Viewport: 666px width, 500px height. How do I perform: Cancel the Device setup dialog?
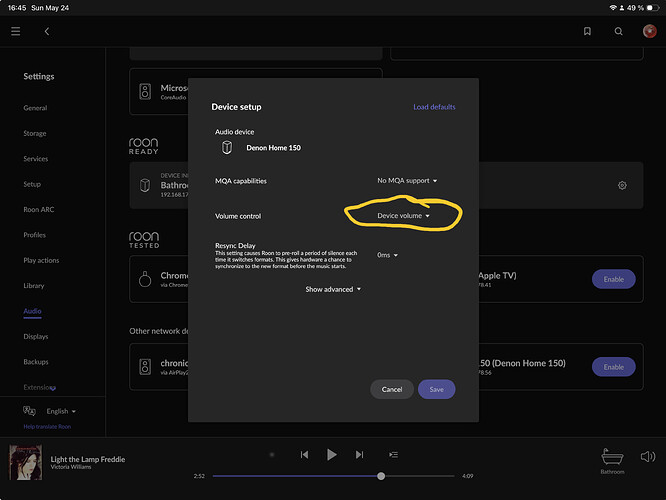[392, 389]
